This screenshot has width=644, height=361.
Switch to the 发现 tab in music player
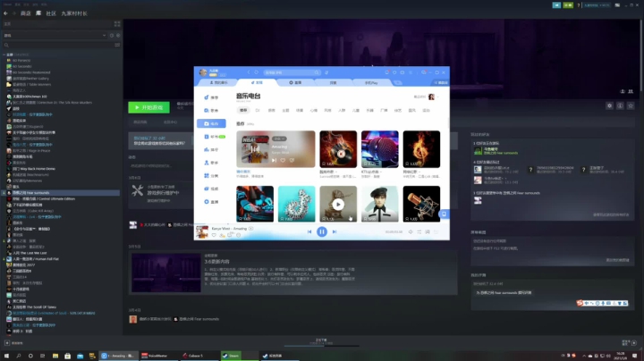coord(257,82)
